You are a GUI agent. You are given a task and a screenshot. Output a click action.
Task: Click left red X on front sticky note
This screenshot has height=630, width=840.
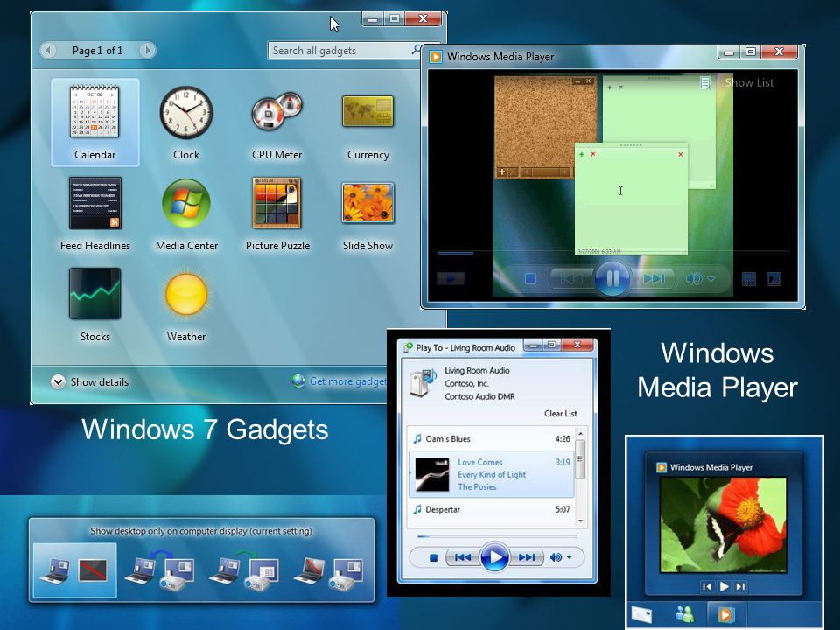pyautogui.click(x=593, y=154)
